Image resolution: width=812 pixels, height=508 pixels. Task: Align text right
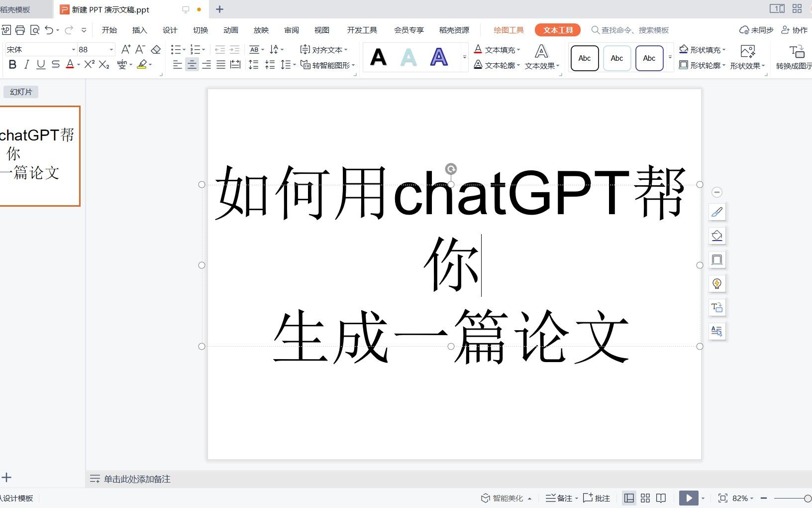(206, 65)
